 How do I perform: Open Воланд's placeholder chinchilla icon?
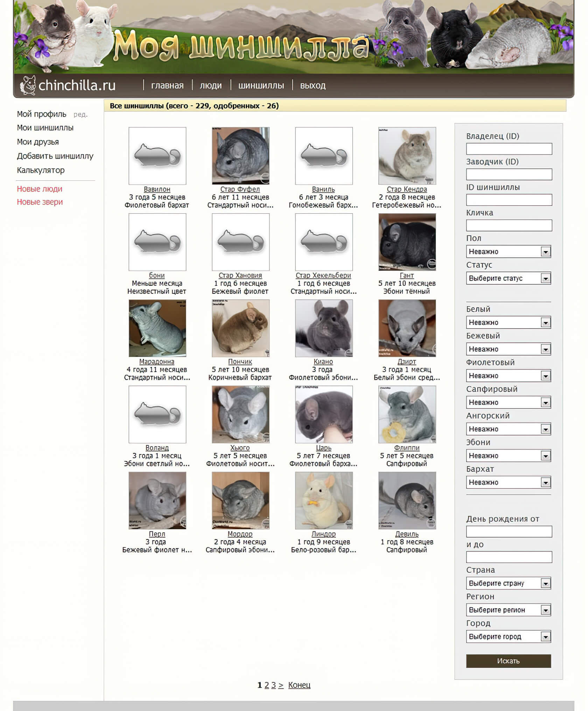coord(157,414)
